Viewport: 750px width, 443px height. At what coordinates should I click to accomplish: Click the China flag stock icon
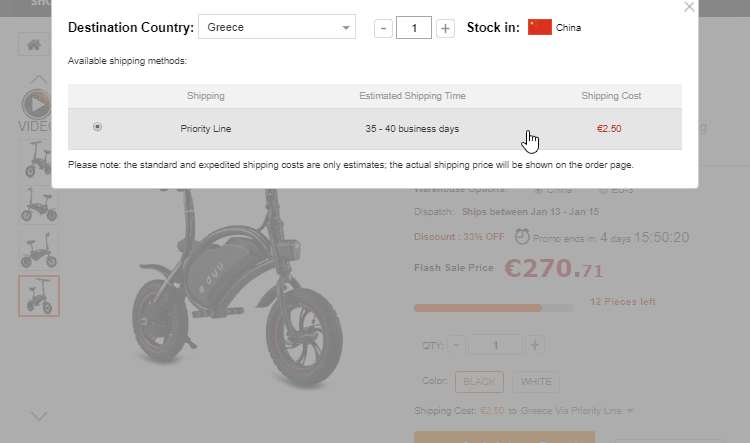pos(540,27)
